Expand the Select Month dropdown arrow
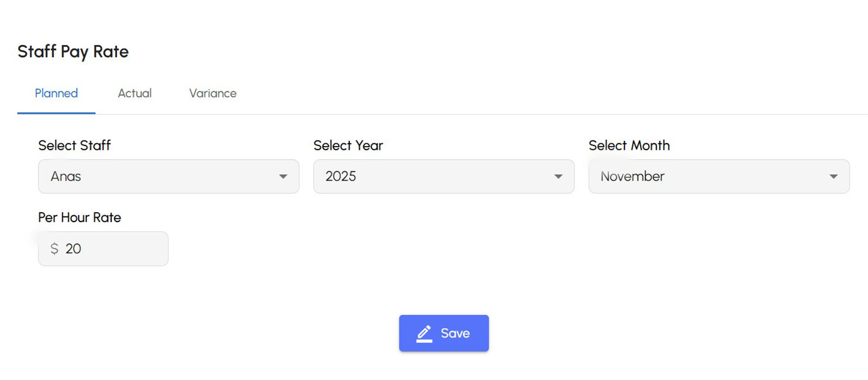 click(x=833, y=176)
